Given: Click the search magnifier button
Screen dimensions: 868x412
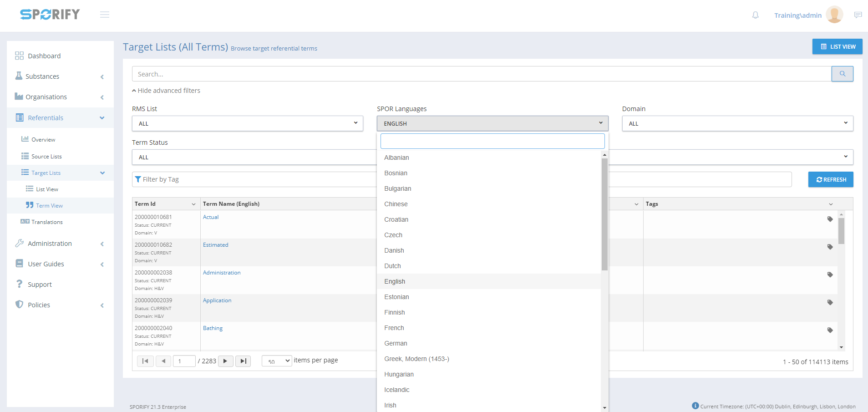Looking at the screenshot, I should point(842,74).
